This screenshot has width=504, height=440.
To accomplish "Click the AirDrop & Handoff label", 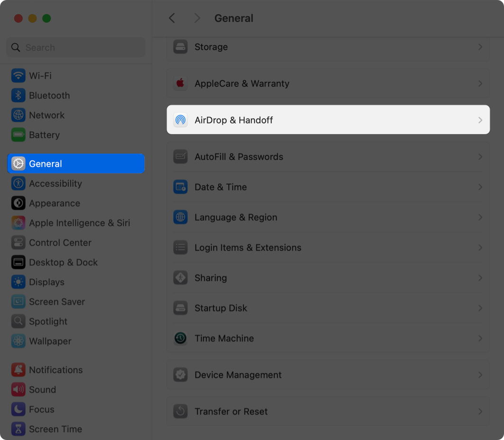I will click(x=233, y=120).
